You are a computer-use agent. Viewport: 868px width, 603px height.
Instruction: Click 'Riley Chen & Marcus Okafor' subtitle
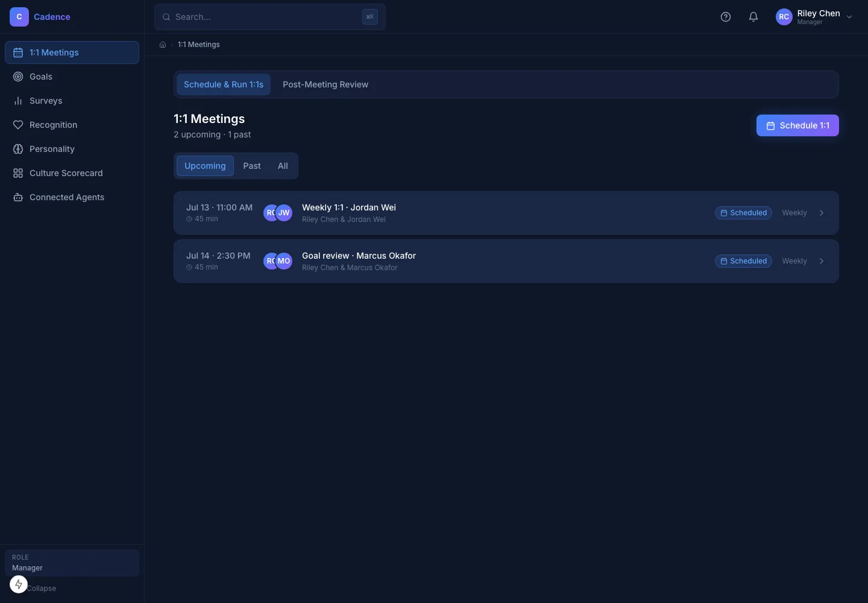click(350, 268)
